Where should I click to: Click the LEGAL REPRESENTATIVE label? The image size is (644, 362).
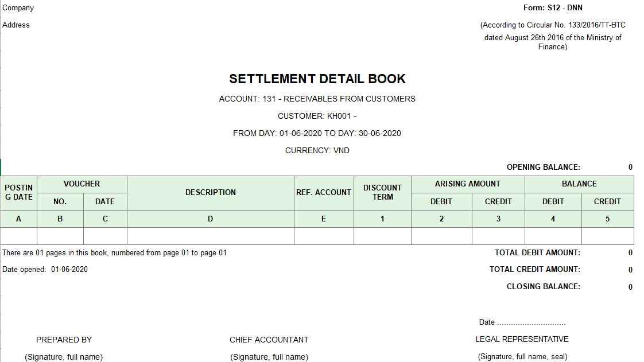[522, 339]
